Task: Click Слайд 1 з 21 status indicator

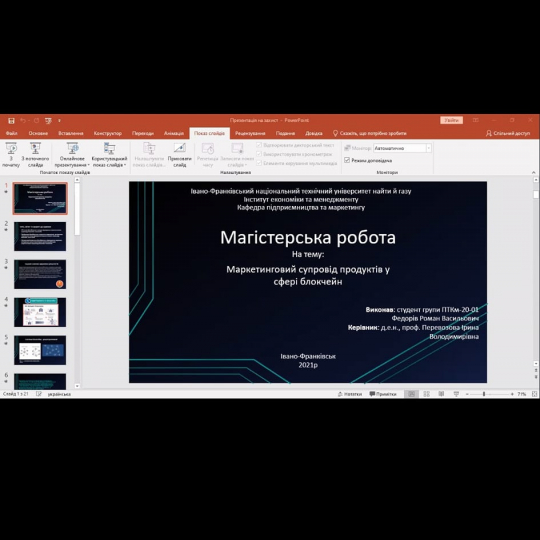Action: [16, 394]
